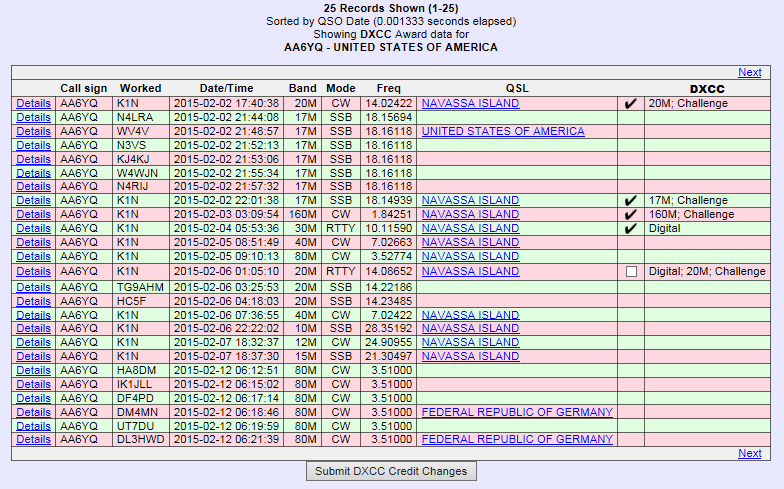
Task: Click the checkmark beside 20M; Challenge credit
Action: pos(630,103)
